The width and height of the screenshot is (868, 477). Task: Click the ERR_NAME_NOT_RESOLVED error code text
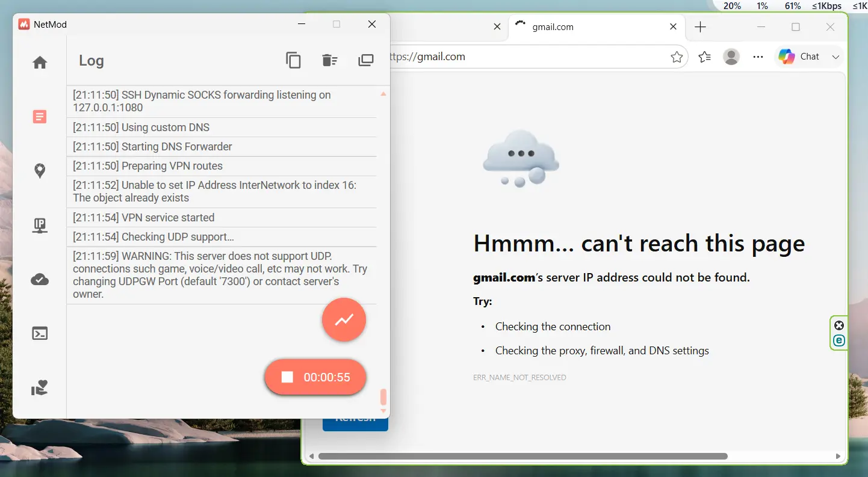(519, 378)
